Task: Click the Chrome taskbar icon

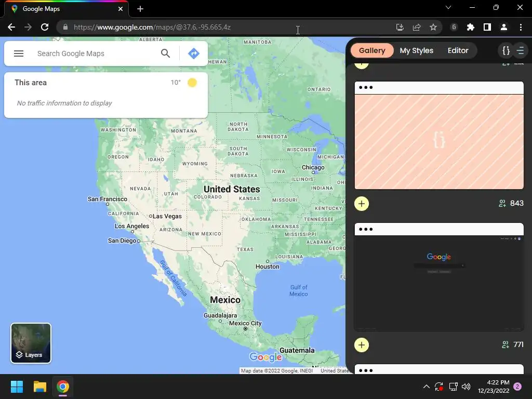Action: 63,387
